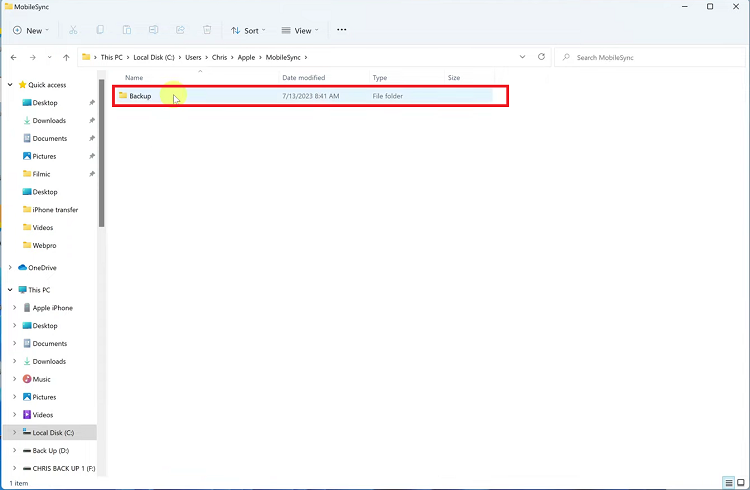
Task: Collapse the Quick access section
Action: coord(10,85)
